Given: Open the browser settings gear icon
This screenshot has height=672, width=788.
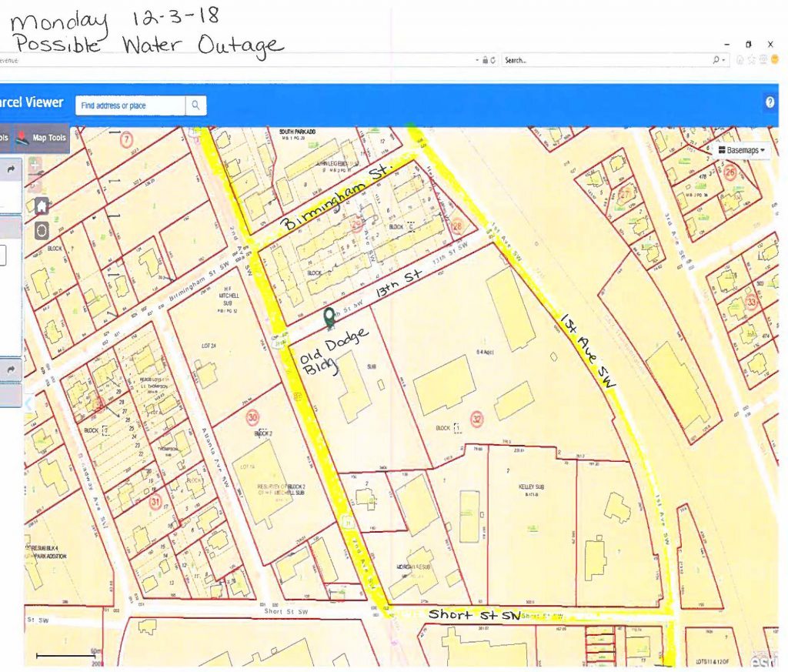Looking at the screenshot, I should click(x=763, y=60).
